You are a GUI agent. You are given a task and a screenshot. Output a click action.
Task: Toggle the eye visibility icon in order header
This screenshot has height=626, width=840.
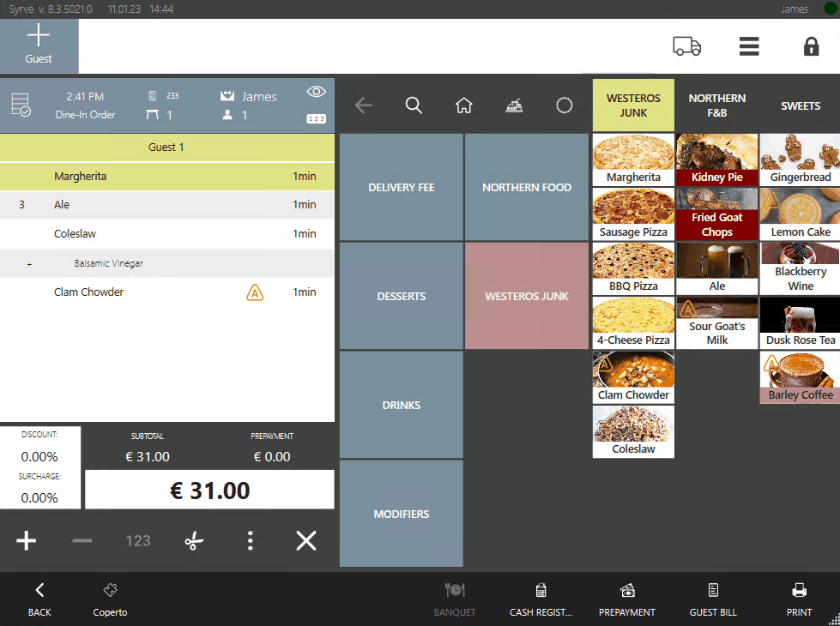(317, 93)
